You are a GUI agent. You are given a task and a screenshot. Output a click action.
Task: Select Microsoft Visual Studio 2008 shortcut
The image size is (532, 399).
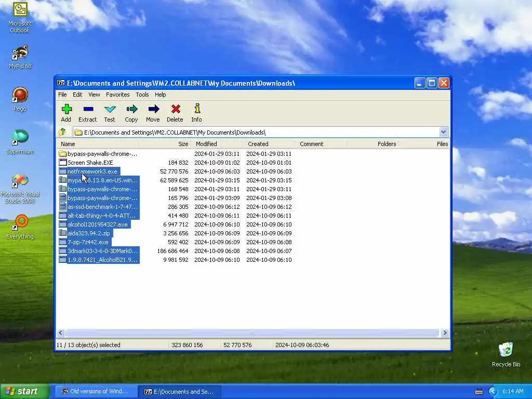(x=20, y=189)
